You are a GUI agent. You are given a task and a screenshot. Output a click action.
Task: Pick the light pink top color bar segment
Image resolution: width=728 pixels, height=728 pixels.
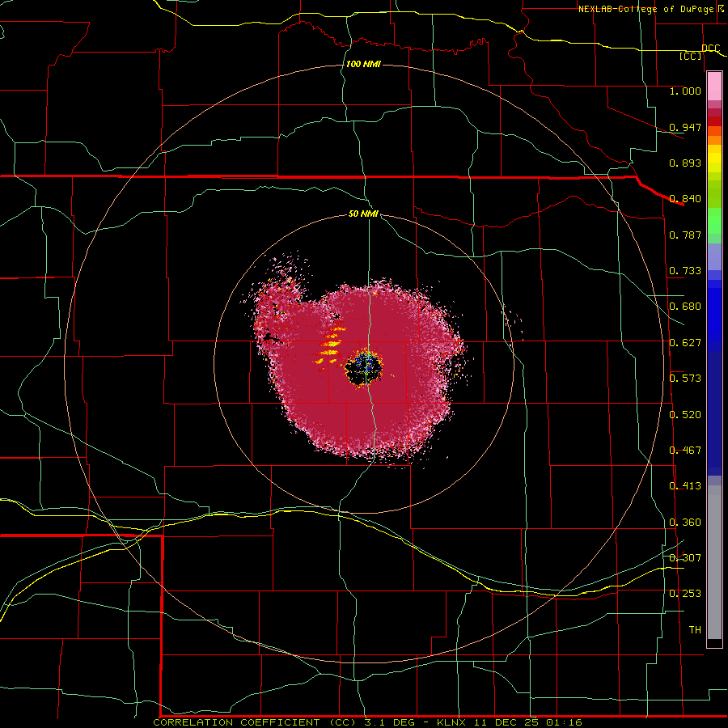click(714, 87)
